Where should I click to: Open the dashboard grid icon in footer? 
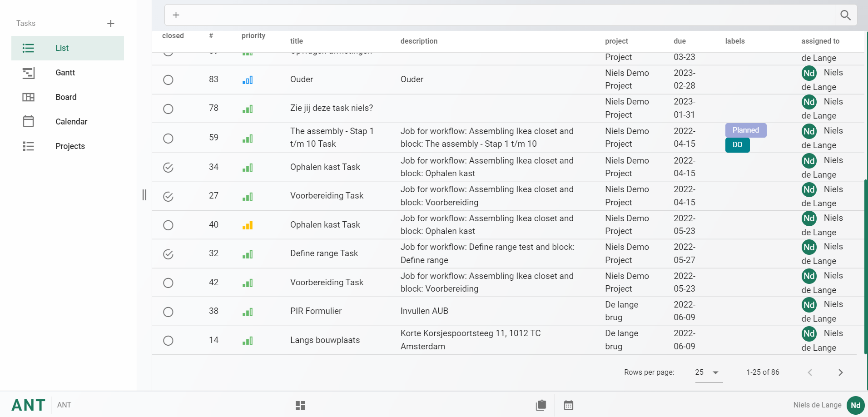pos(300,405)
